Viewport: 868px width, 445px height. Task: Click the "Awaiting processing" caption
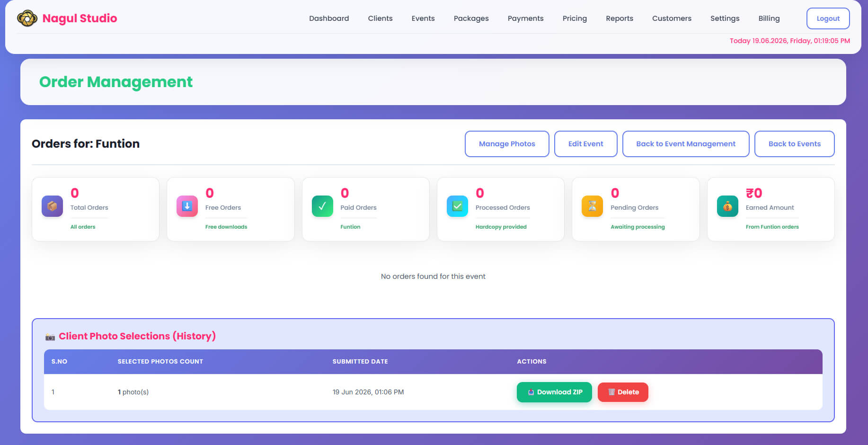[638, 227]
